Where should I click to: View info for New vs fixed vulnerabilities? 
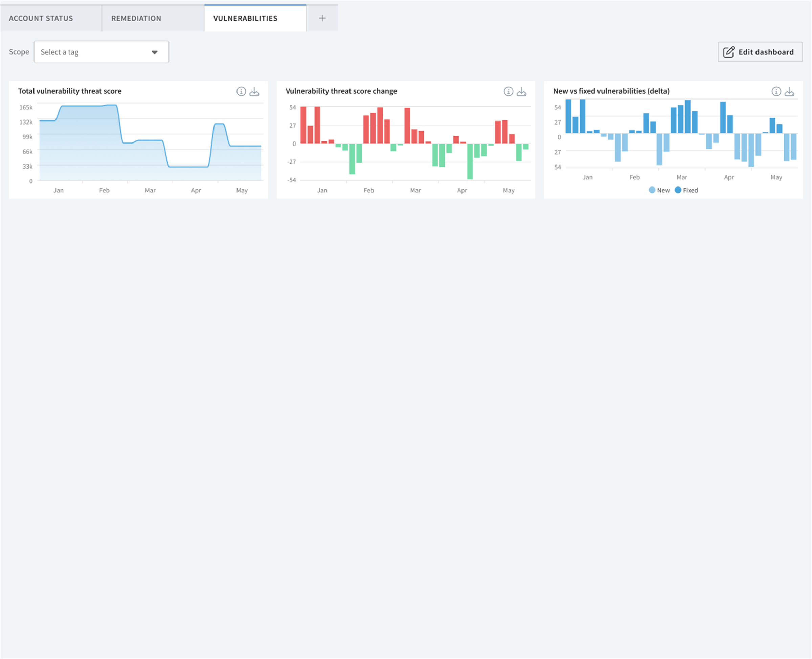coord(777,91)
